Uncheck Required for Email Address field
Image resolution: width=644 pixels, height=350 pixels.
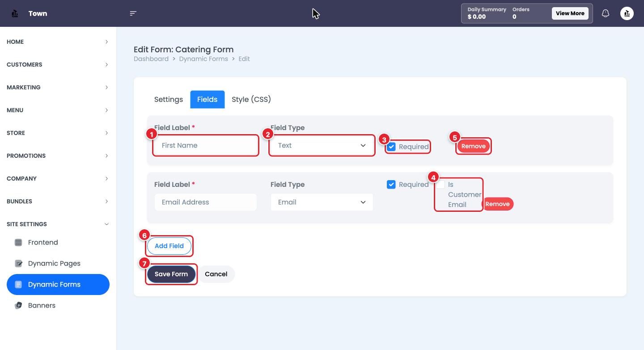pyautogui.click(x=391, y=185)
